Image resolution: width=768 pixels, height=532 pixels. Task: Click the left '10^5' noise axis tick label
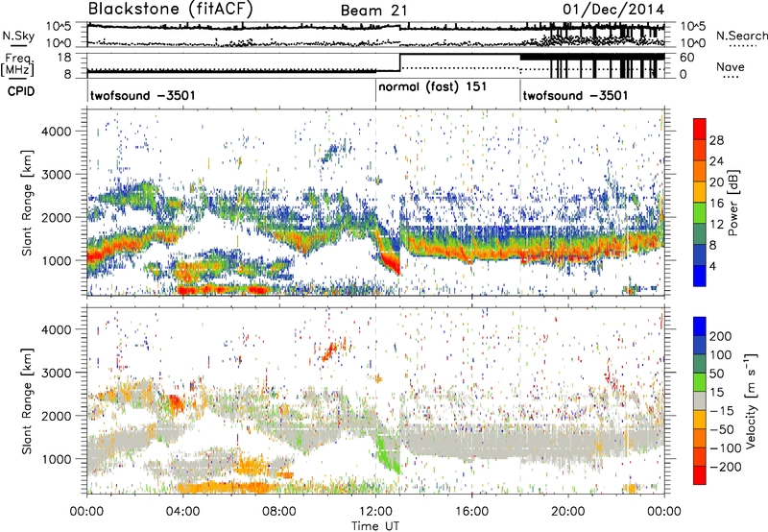click(x=59, y=26)
